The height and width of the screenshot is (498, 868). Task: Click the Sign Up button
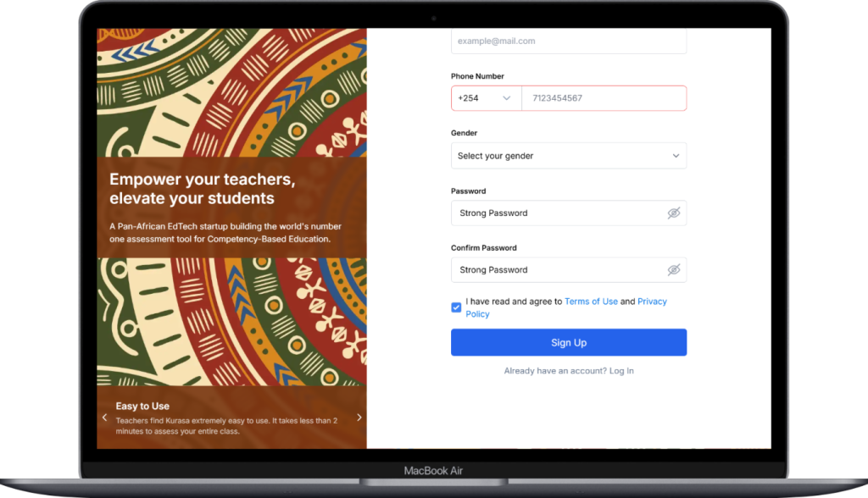coord(569,342)
